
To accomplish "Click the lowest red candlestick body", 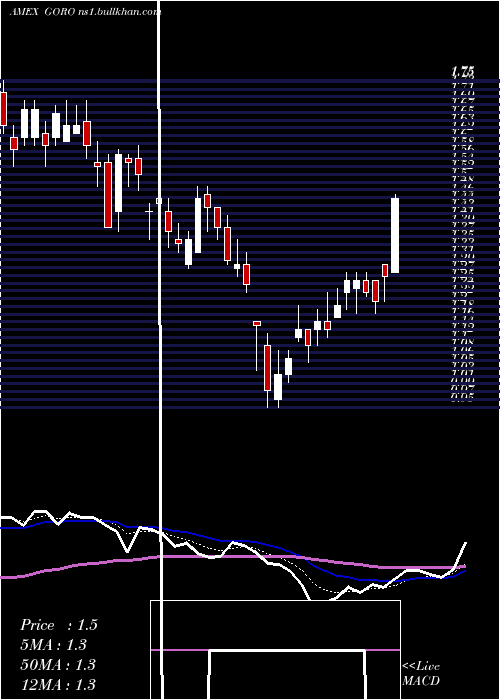I will coord(267,368).
